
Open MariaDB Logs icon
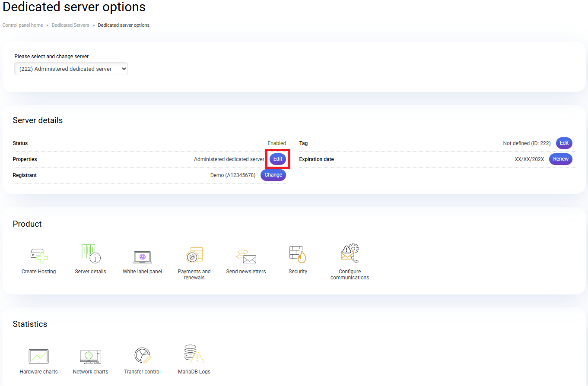point(194,355)
